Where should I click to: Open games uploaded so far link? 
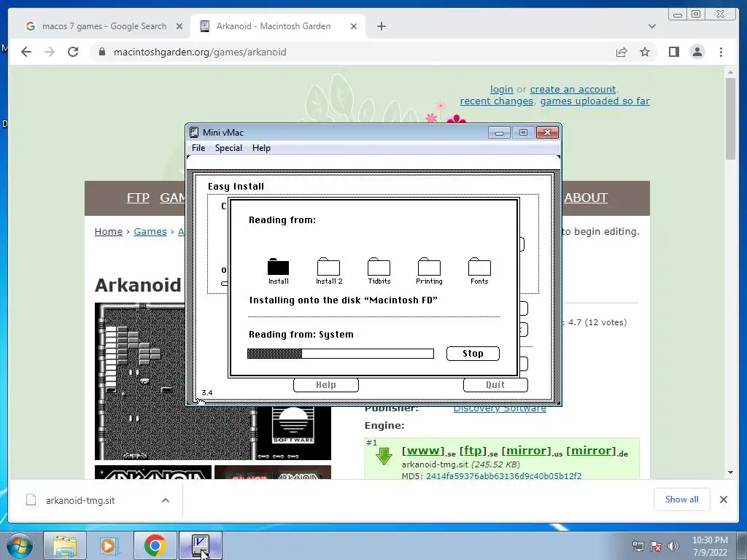click(x=595, y=101)
